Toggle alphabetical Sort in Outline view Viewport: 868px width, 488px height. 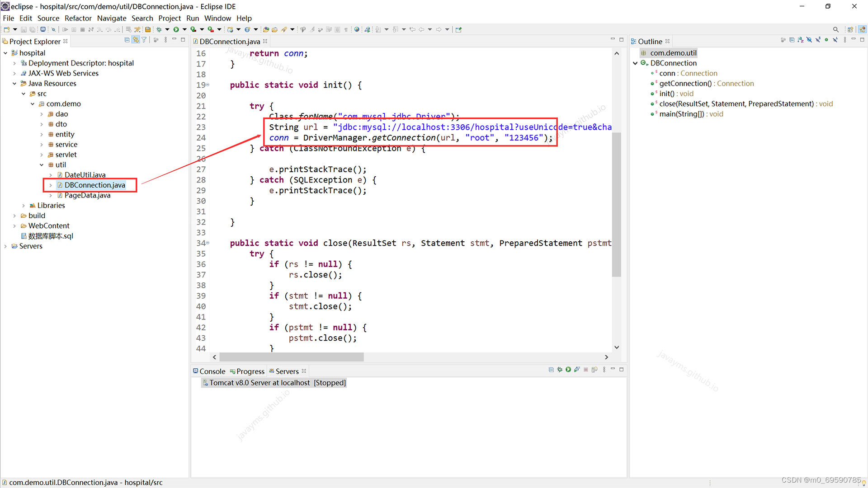pyautogui.click(x=801, y=40)
